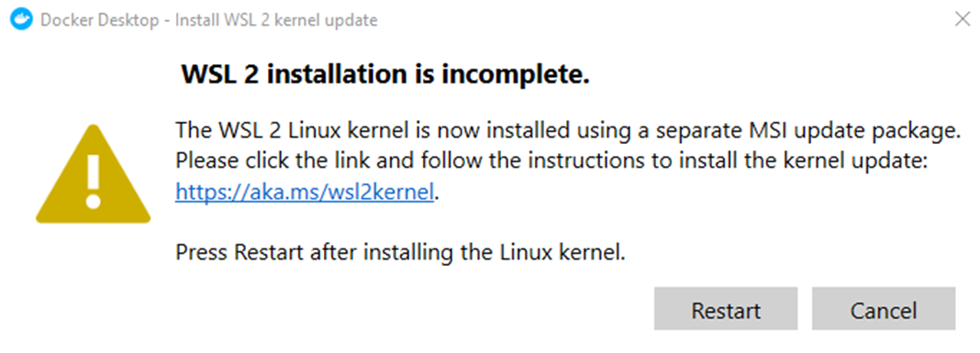Click the empty title bar area beside the close button

(663, 20)
